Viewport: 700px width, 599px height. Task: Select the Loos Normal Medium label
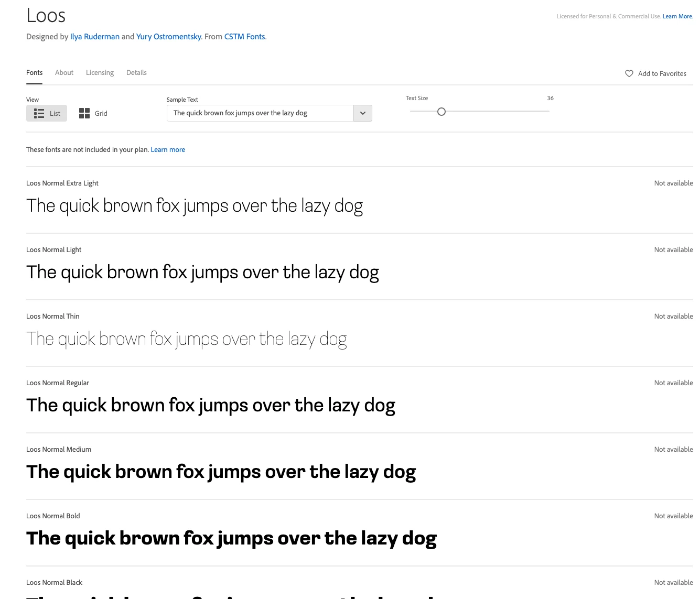coord(59,450)
